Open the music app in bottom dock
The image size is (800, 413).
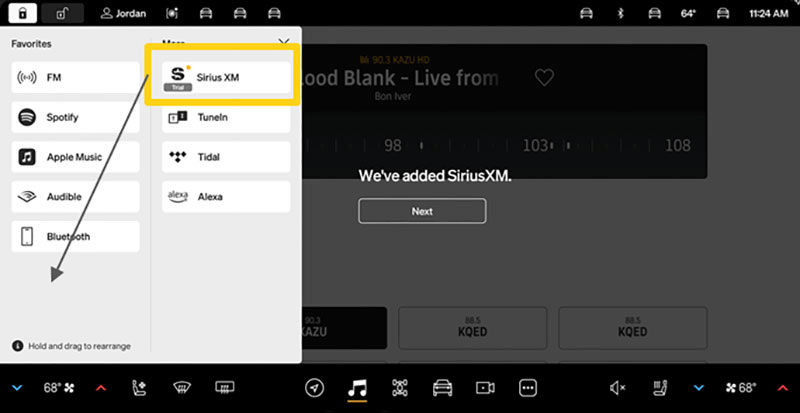(357, 387)
